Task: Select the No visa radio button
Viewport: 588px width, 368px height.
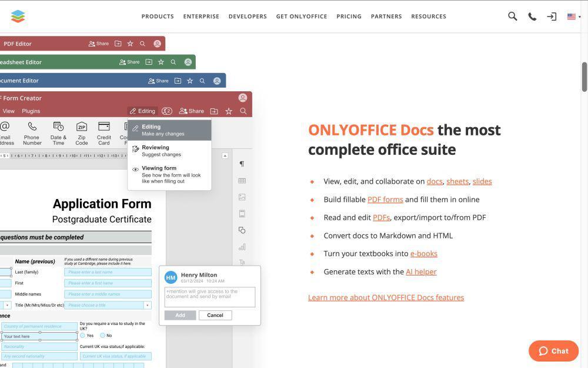Action: [102, 336]
